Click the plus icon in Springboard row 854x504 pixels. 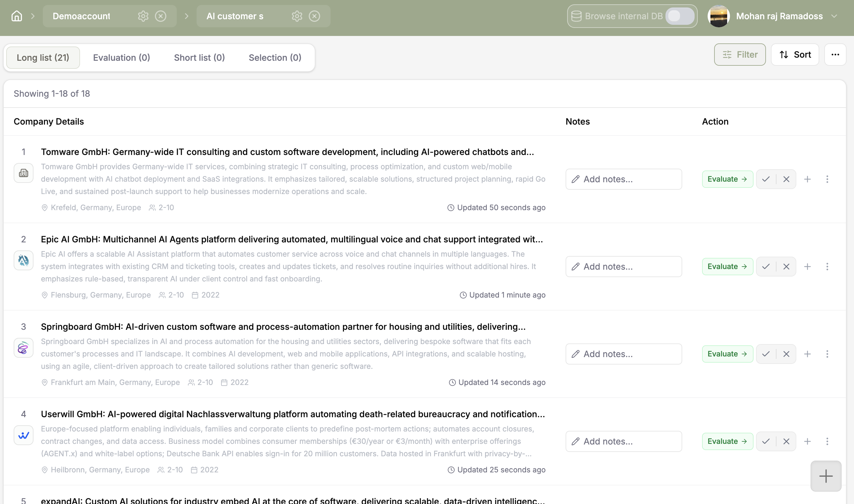point(807,354)
